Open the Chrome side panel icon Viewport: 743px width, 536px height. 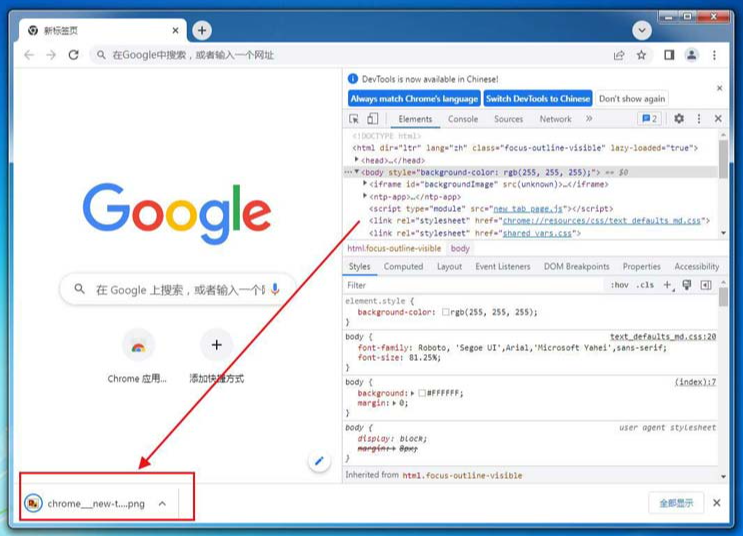[x=668, y=55]
